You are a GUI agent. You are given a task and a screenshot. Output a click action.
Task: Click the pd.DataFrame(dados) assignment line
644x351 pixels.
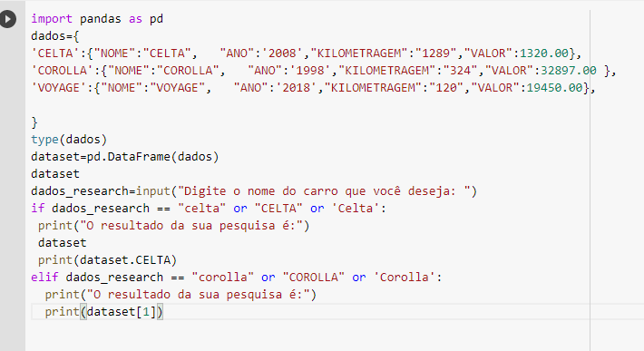point(125,157)
